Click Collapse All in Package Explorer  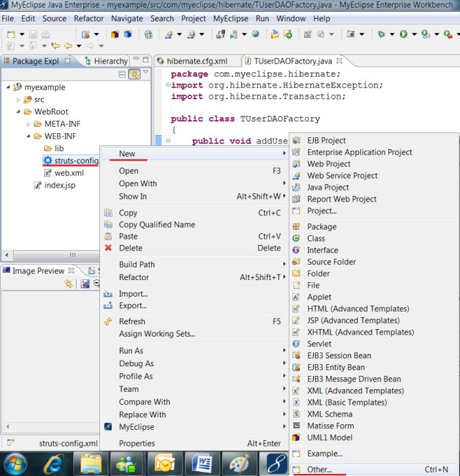click(122, 74)
